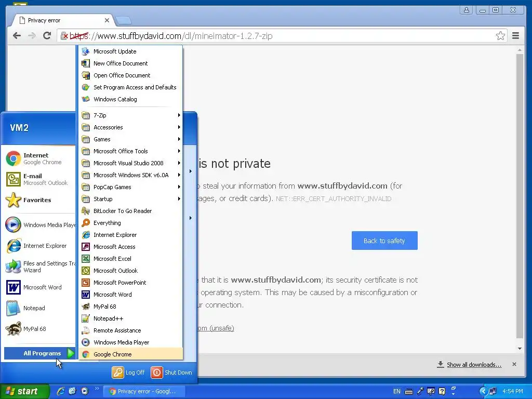This screenshot has width=532, height=399.
Task: Open the Favorites start menu item
Action: pyautogui.click(x=39, y=200)
